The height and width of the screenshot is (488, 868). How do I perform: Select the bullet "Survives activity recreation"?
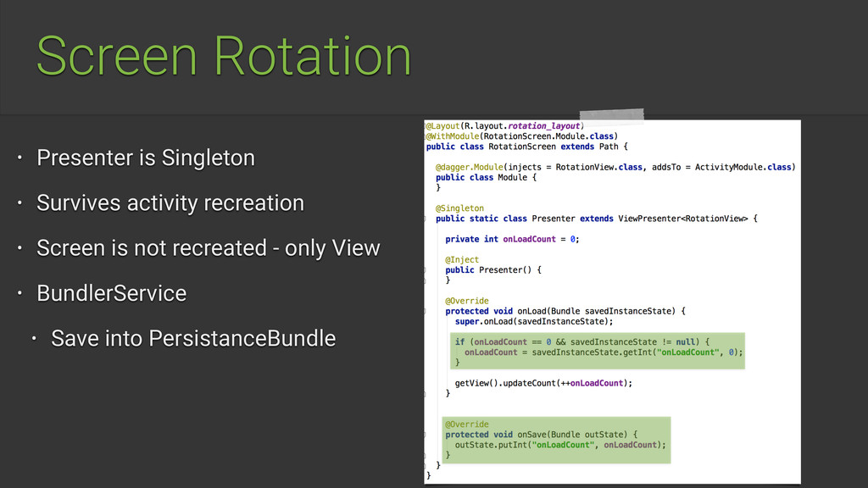point(170,203)
